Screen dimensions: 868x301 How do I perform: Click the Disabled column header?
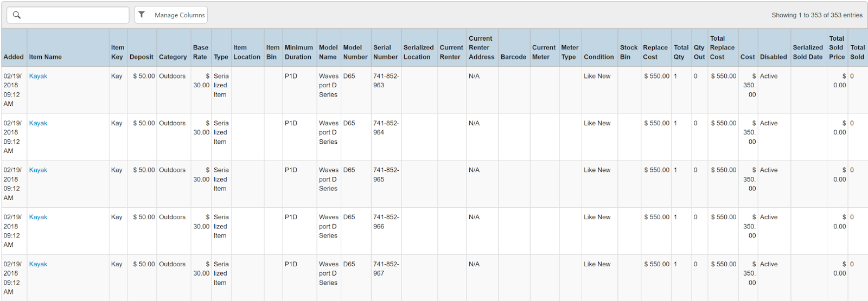[773, 57]
